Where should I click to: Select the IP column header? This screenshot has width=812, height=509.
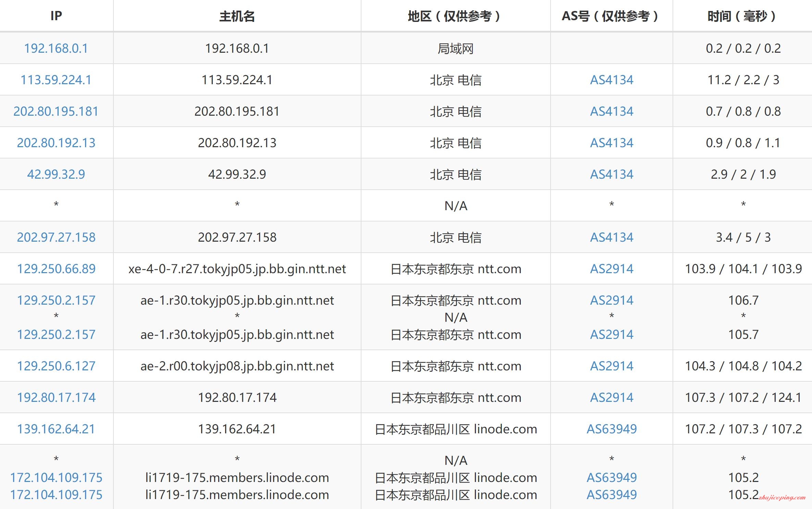pos(56,16)
